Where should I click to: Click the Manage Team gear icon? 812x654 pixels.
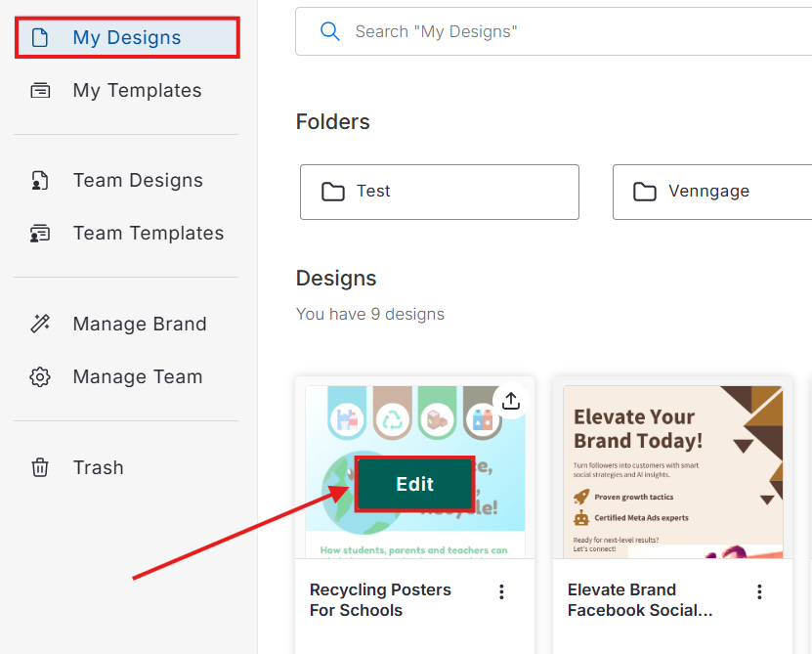[40, 377]
